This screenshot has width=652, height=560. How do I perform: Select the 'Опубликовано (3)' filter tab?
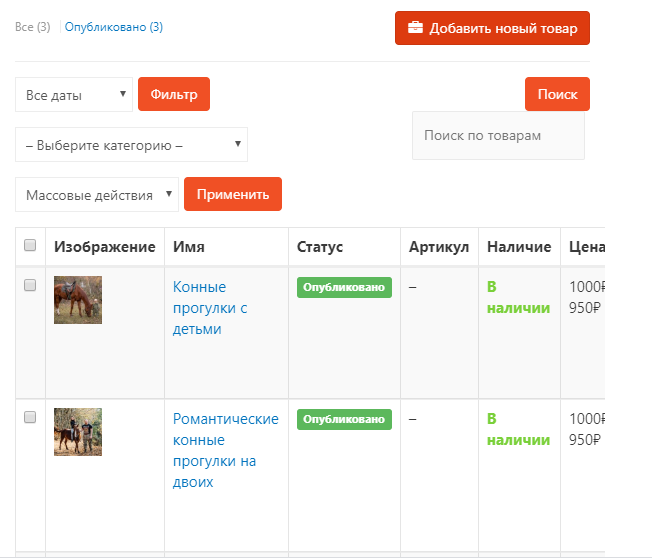coord(114,27)
